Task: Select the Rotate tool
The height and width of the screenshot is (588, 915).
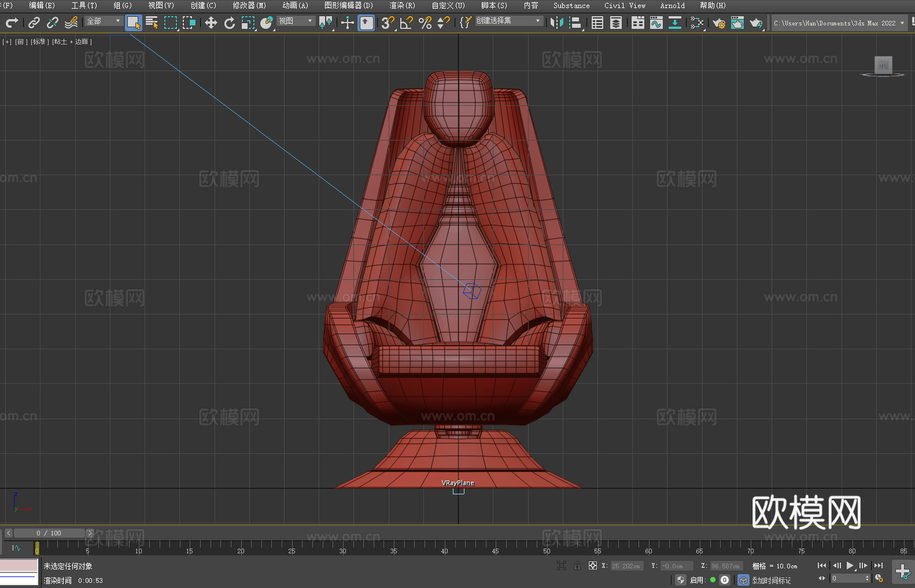Action: coord(230,23)
